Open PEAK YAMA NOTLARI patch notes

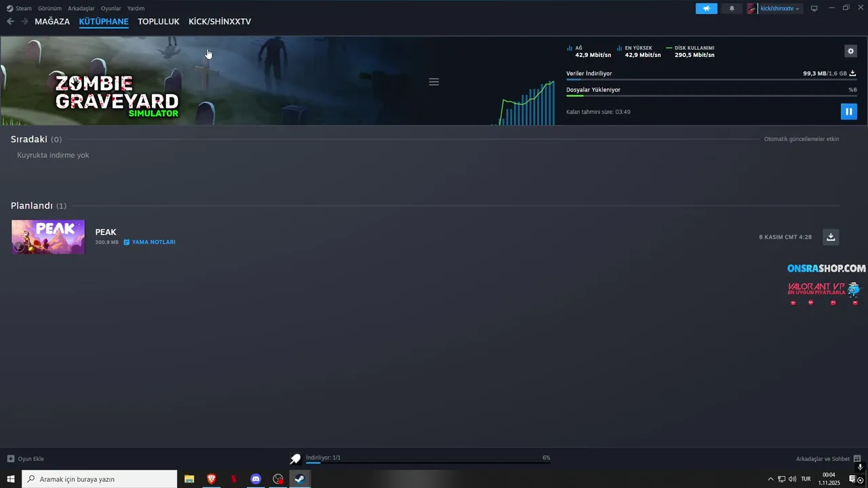[x=149, y=242]
